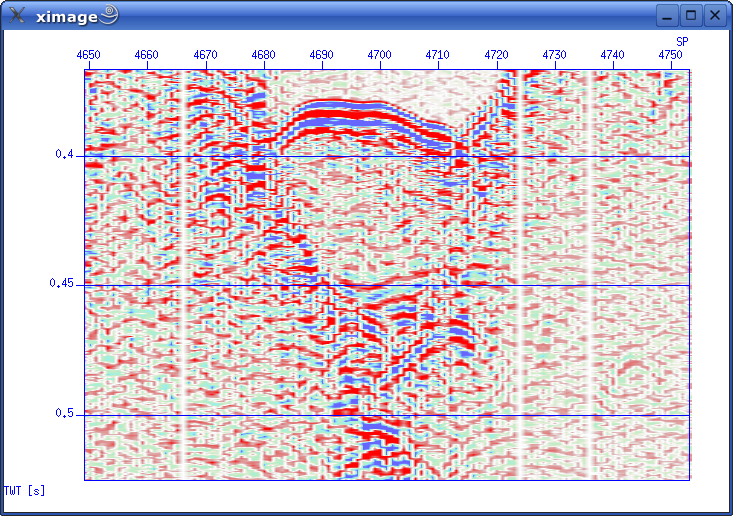Click the TWT [s] axis label
Image resolution: width=733 pixels, height=516 pixels.
click(x=24, y=491)
